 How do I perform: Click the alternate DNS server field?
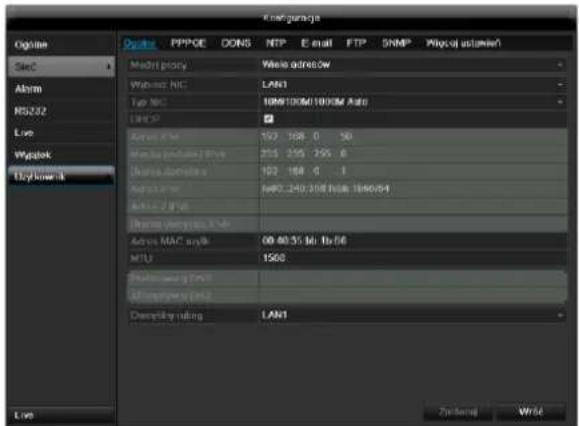click(x=413, y=295)
